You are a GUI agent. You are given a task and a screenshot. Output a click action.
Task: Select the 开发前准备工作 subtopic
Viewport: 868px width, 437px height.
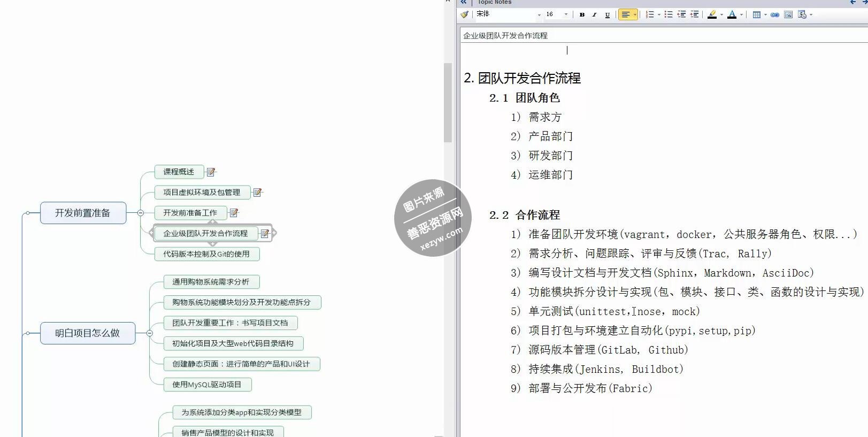[190, 213]
